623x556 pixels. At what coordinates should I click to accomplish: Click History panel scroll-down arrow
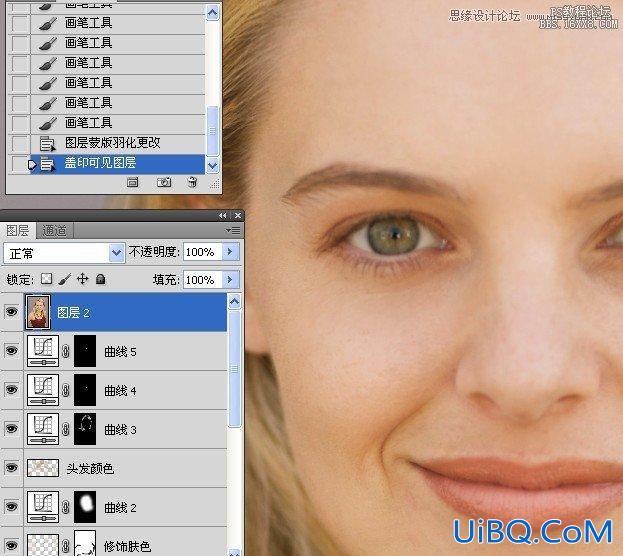213,165
